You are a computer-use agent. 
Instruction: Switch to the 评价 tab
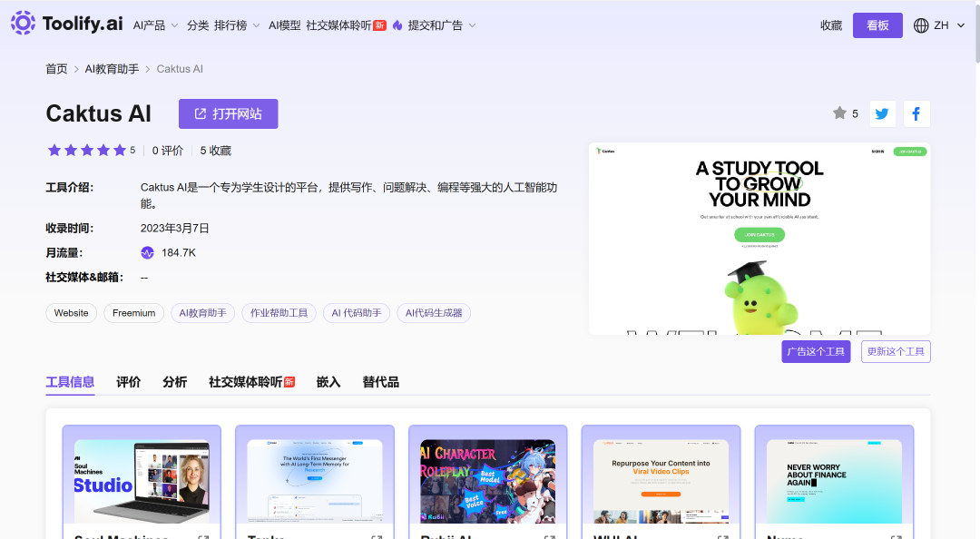[x=129, y=382]
